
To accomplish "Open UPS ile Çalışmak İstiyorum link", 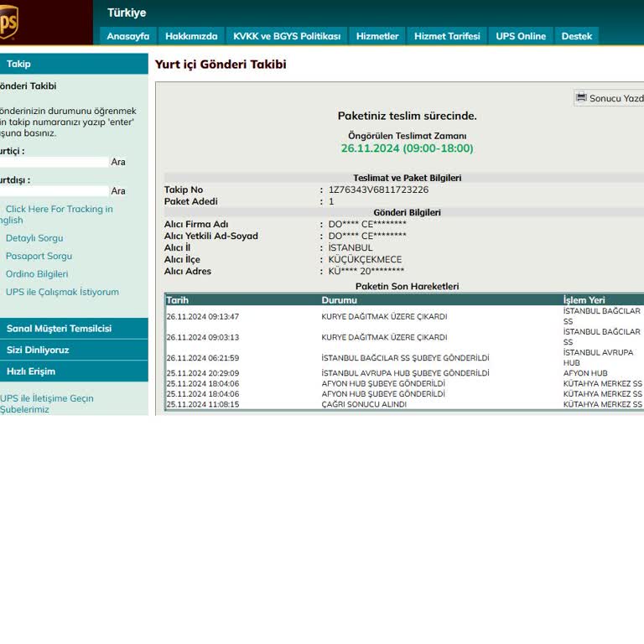I will coord(62,292).
